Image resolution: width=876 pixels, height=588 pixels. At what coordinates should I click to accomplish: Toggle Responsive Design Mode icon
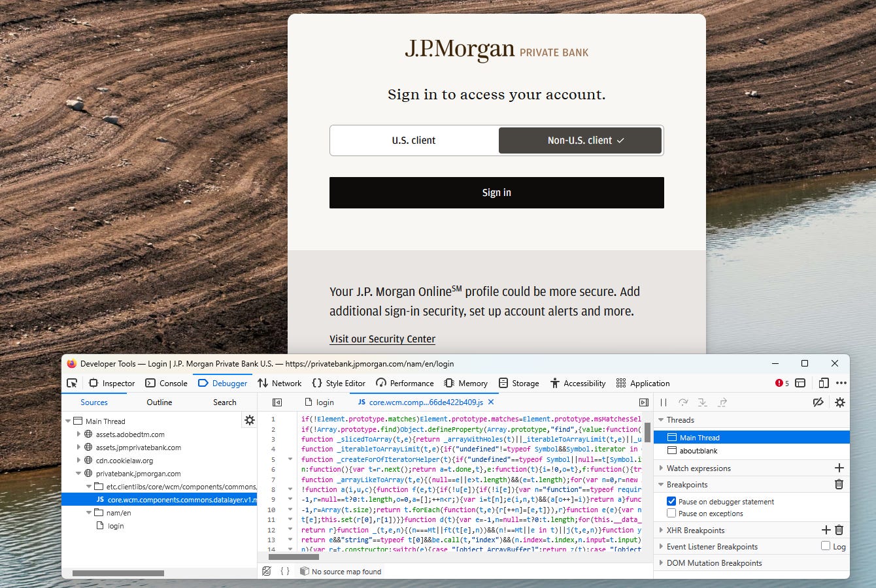(824, 383)
